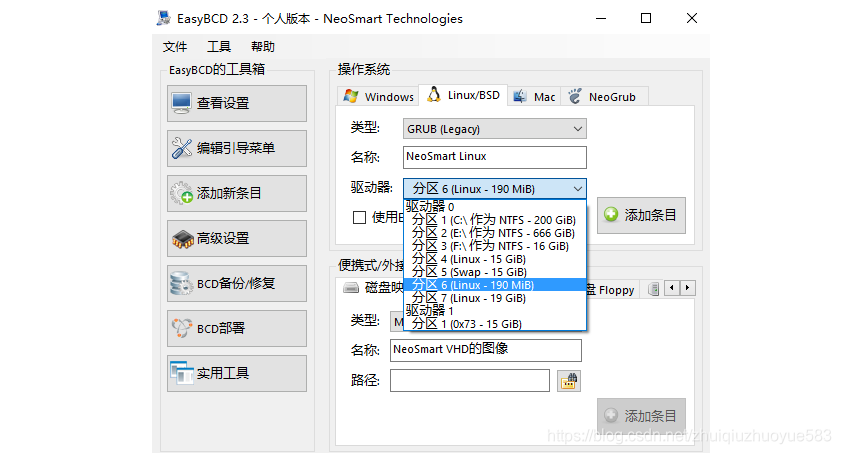The height and width of the screenshot is (454, 841).
Task: Select the Floppy tab
Action: point(611,290)
